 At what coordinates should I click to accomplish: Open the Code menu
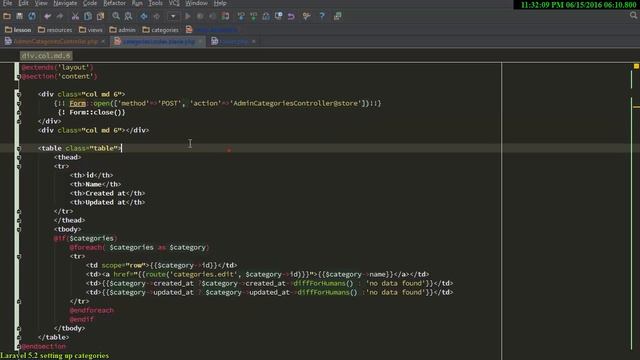(x=90, y=3)
